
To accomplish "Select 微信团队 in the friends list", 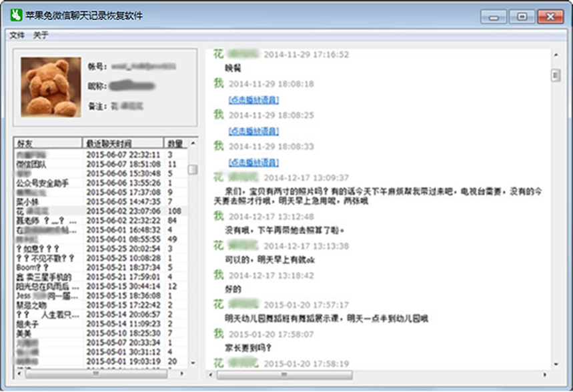I will 32,164.
